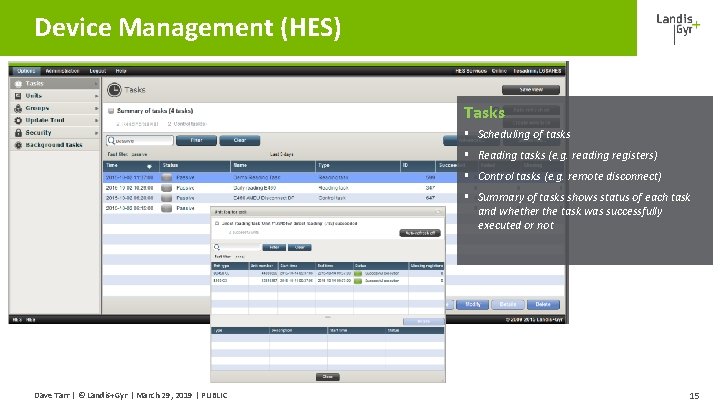This screenshot has height=405, width=720.
Task: Expand the Groups submenu arrow
Action: [96, 108]
